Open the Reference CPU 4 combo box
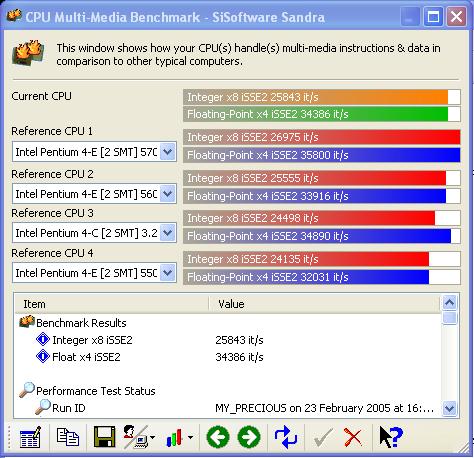The width and height of the screenshot is (474, 458). tap(94, 273)
